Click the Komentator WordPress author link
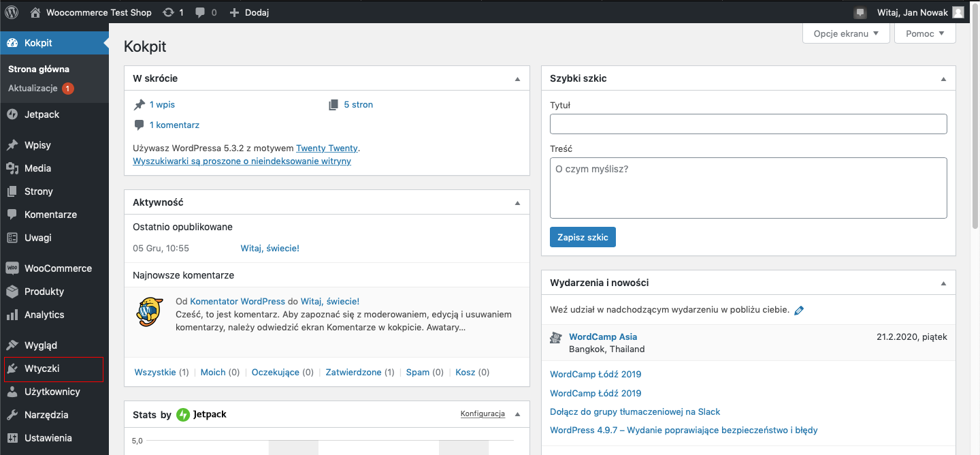The image size is (980, 455). (x=238, y=301)
